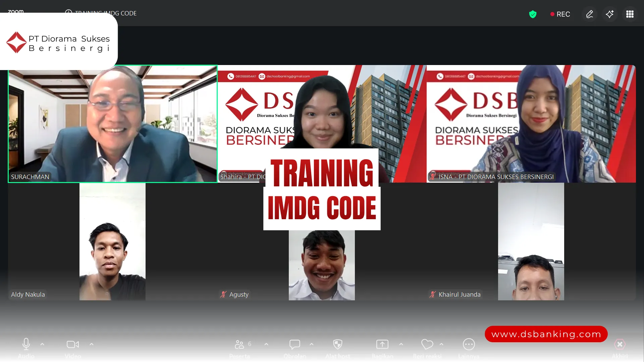Click the Agusty name label
The height and width of the screenshot is (362, 644).
pos(239,294)
